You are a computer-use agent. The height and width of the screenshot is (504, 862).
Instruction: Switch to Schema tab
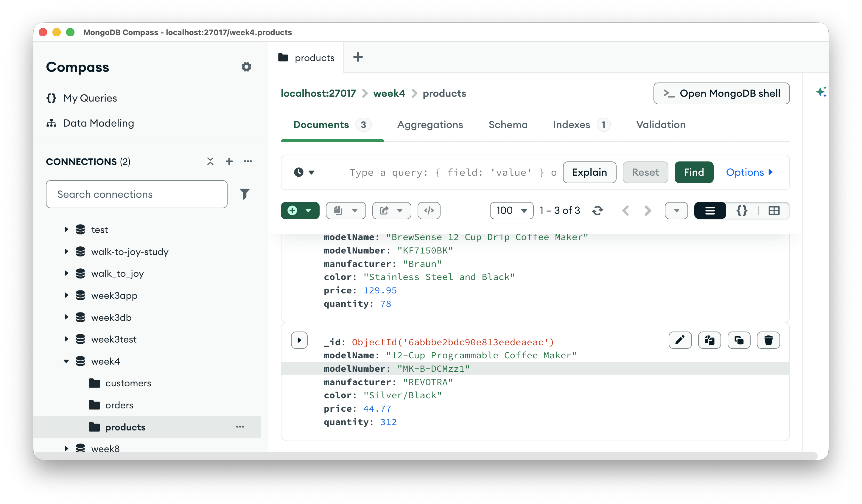[508, 125]
